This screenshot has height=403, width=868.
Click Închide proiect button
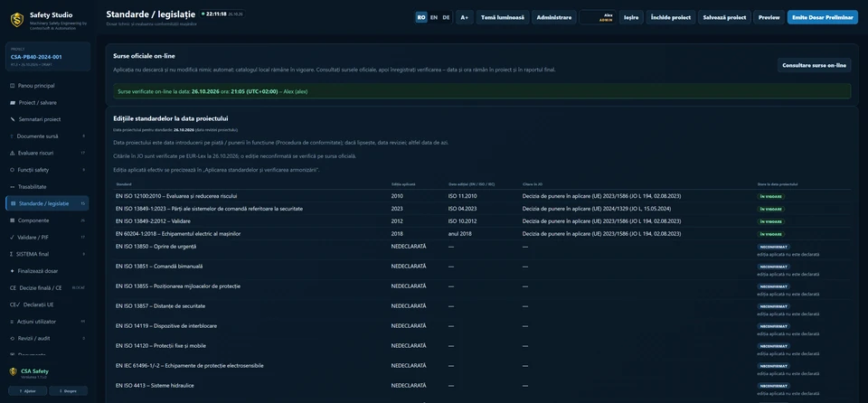(x=671, y=18)
